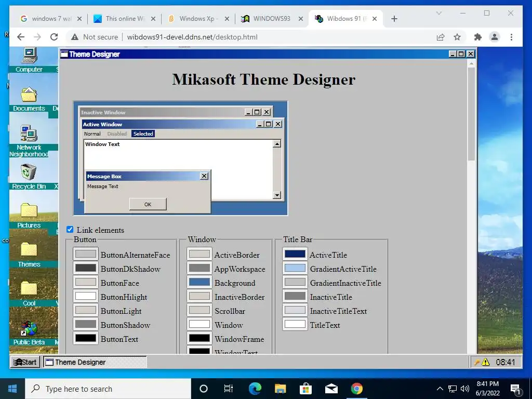Pick ButtonAlternateFace color swatch
Image resolution: width=532 pixels, height=399 pixels.
point(86,254)
